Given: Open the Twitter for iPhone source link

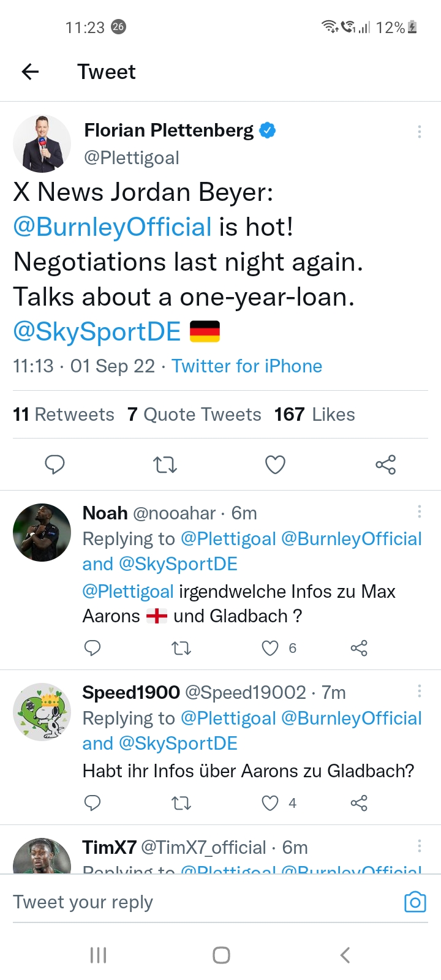Looking at the screenshot, I should pyautogui.click(x=247, y=366).
